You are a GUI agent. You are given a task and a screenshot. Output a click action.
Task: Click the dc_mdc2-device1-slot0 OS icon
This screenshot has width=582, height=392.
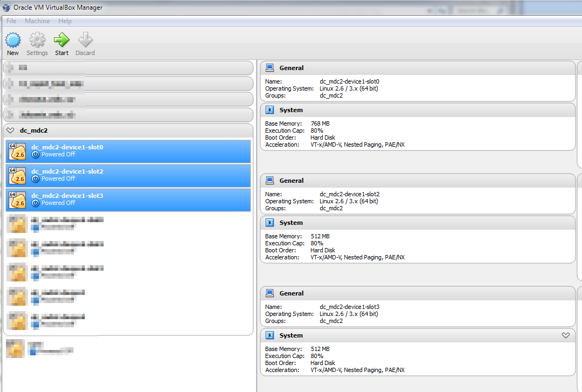tap(17, 152)
